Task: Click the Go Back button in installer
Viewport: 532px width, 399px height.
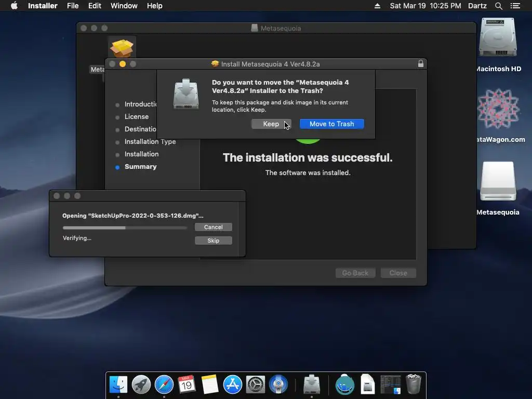Action: (x=355, y=273)
